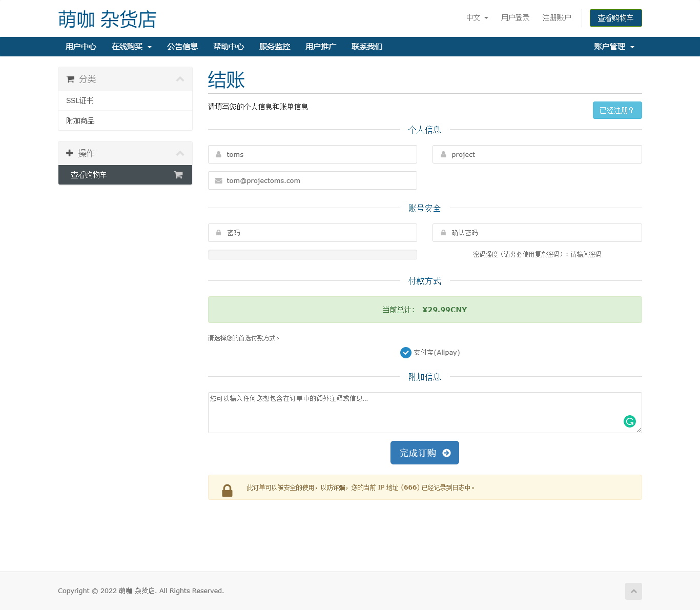700x610 pixels.
Task: Select the 支付宝(Alipay) payment option
Action: [x=406, y=353]
